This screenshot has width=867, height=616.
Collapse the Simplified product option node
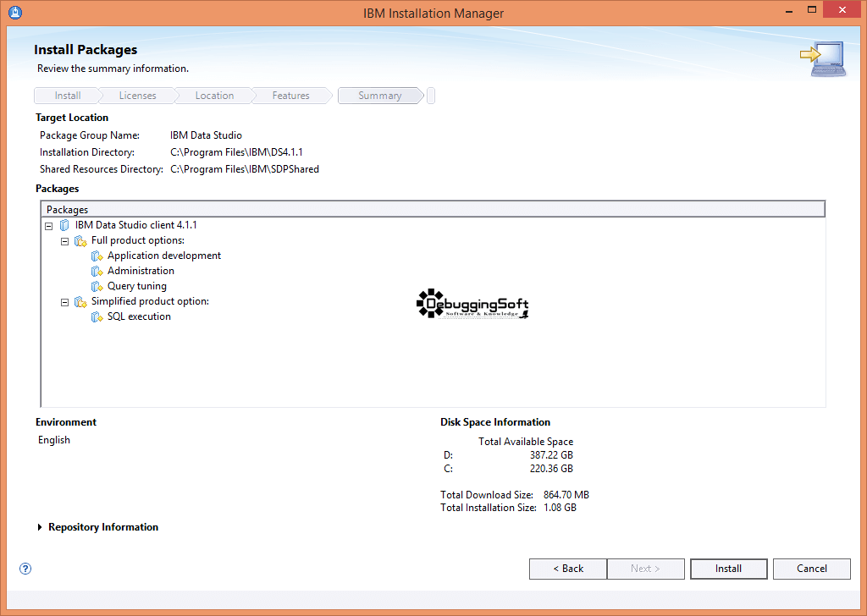point(65,302)
